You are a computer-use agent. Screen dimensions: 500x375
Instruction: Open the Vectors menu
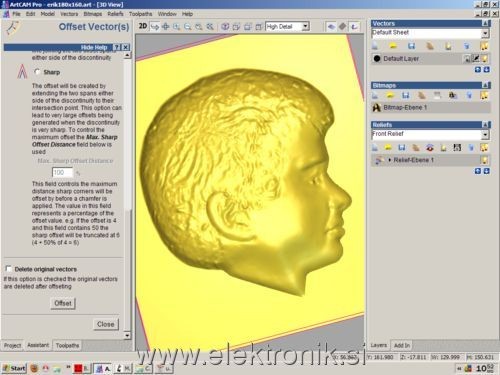click(x=69, y=14)
